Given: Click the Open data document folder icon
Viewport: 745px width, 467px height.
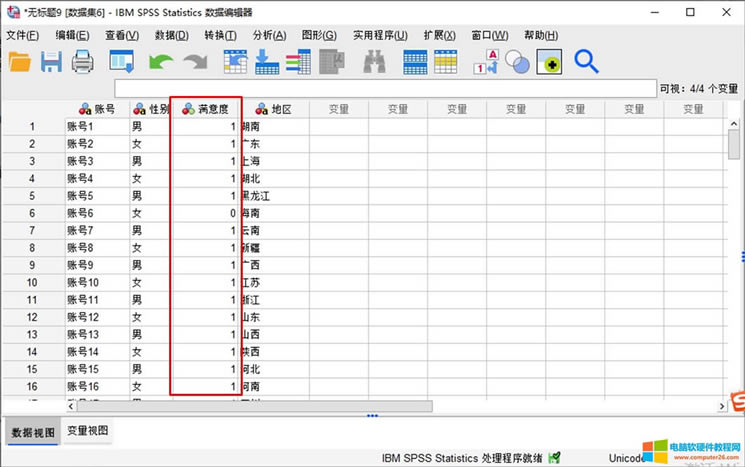Looking at the screenshot, I should pos(20,62).
